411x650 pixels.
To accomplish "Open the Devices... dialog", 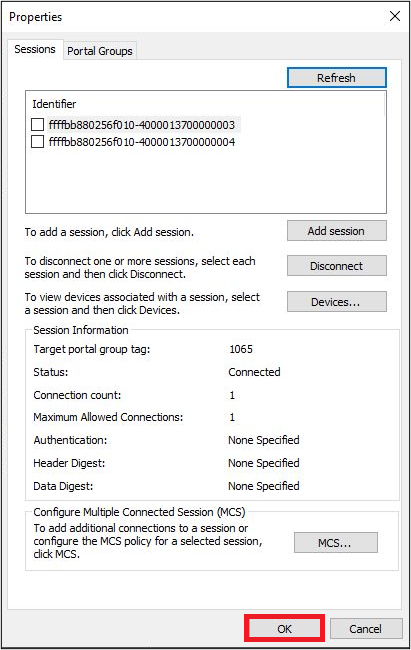I will point(336,302).
